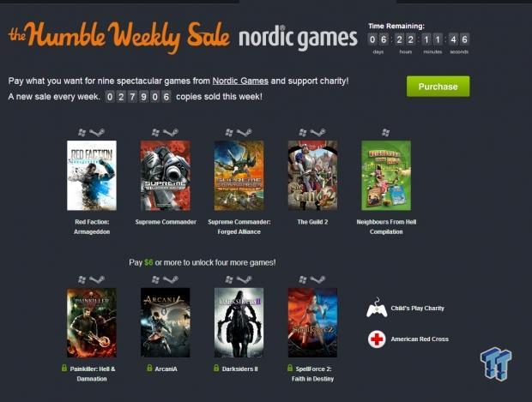
Task: Open the Nordic Games link
Action: tap(240, 81)
